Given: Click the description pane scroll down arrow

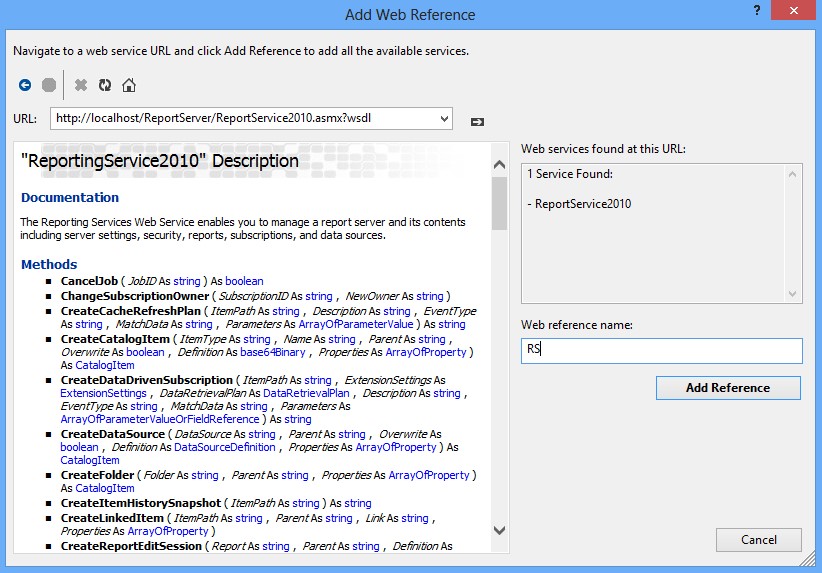Looking at the screenshot, I should (x=500, y=530).
